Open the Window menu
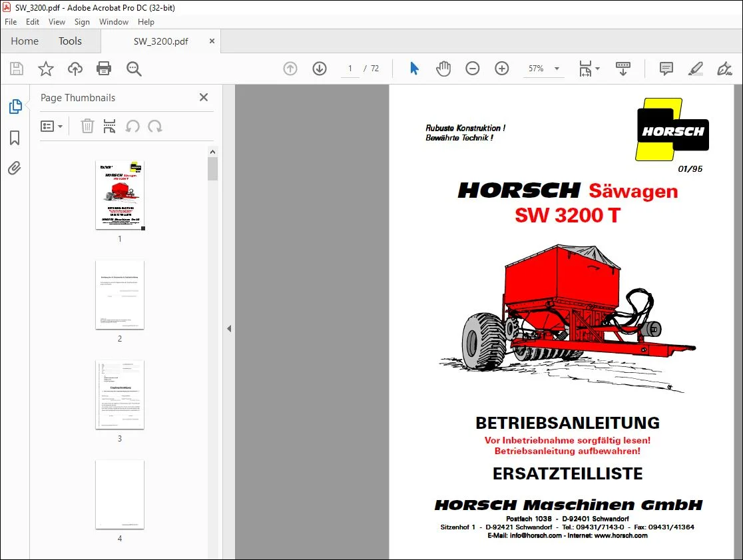This screenshot has width=743, height=560. pos(114,22)
